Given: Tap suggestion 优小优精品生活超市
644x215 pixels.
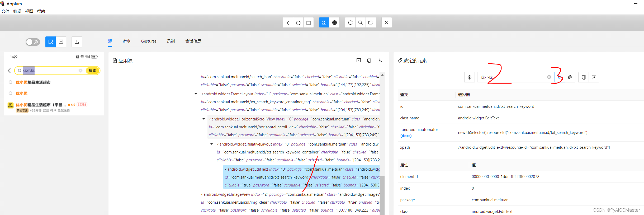Looking at the screenshot, I should coord(33,82).
